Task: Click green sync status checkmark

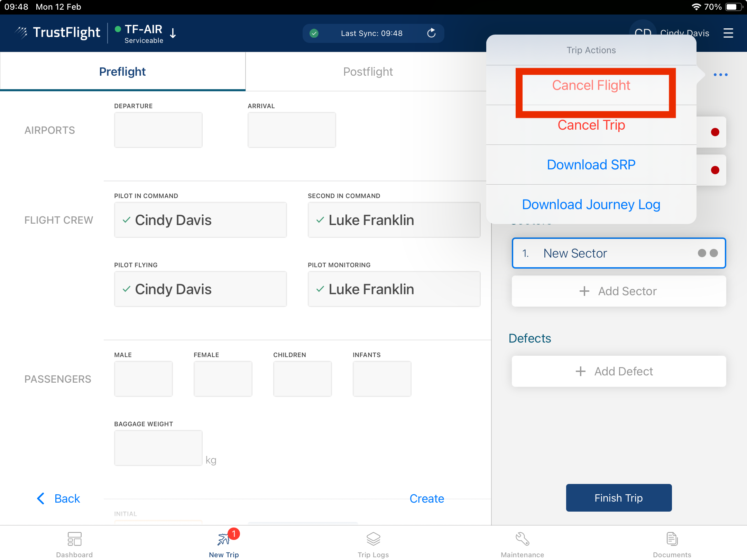Action: (314, 33)
